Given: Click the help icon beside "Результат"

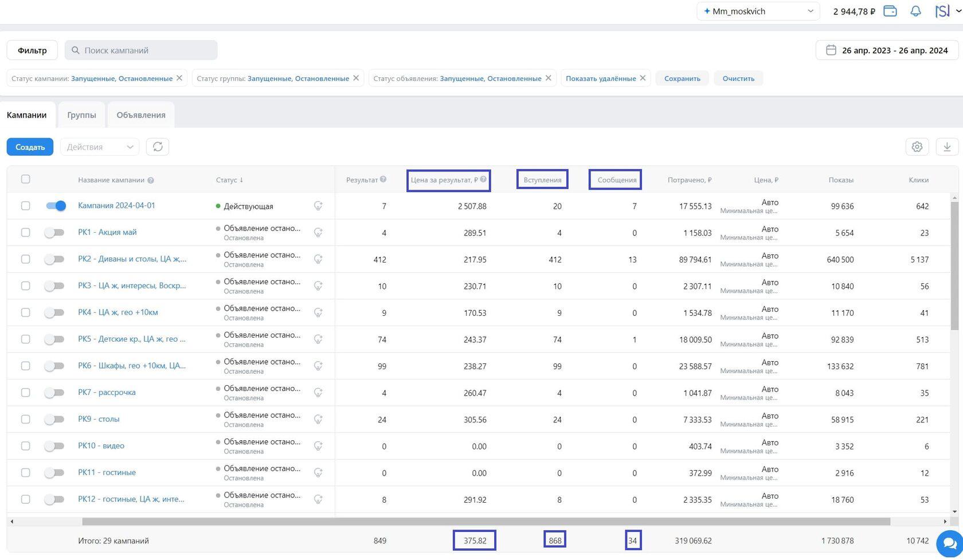Looking at the screenshot, I should (x=383, y=179).
